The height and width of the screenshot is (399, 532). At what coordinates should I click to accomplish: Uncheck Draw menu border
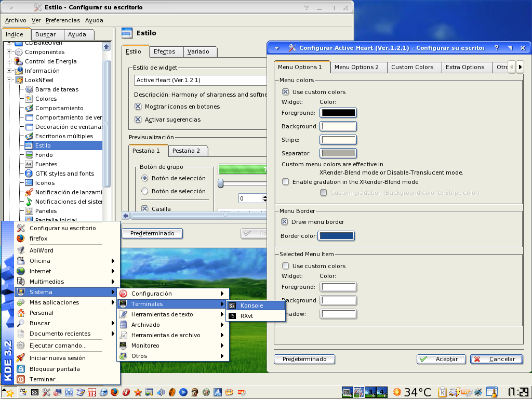(x=284, y=222)
